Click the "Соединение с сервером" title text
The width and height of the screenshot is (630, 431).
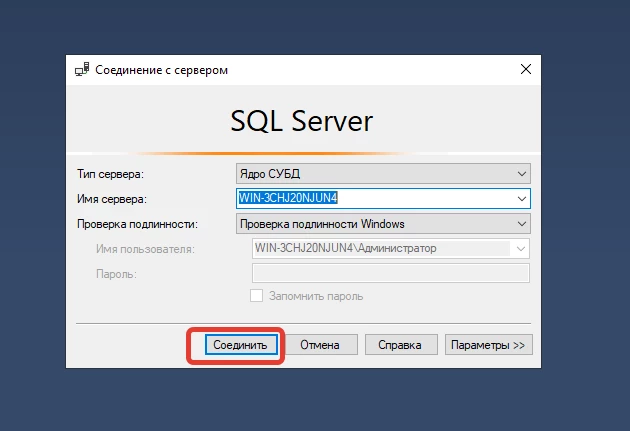point(161,70)
